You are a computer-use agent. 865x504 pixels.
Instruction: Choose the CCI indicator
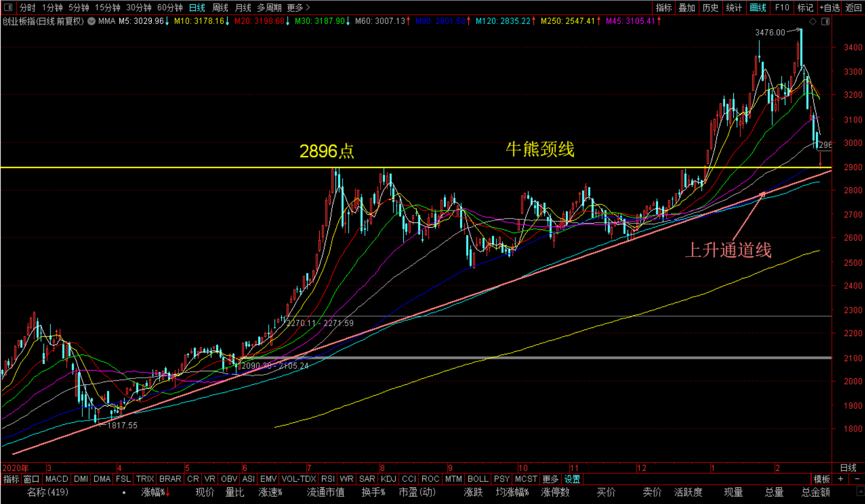[x=409, y=479]
